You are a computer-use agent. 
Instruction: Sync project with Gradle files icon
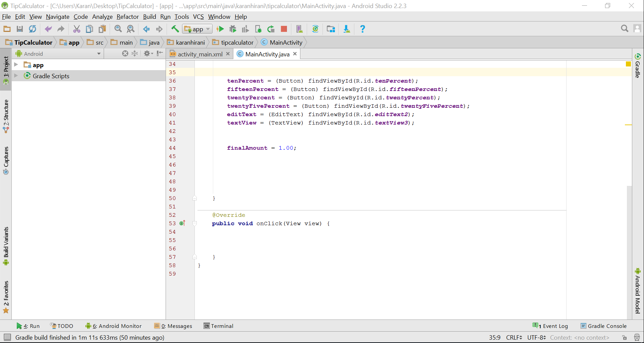(x=315, y=29)
